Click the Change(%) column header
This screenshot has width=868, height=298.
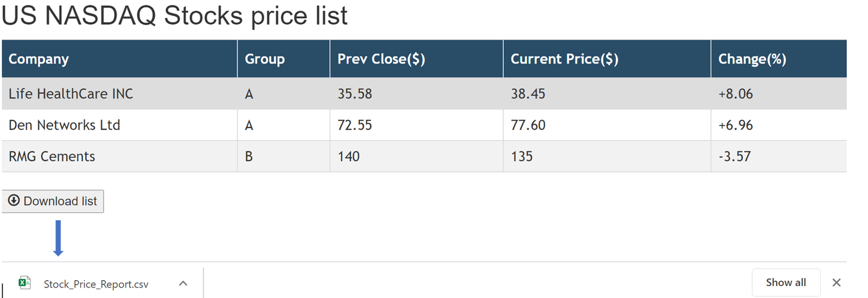(x=752, y=59)
